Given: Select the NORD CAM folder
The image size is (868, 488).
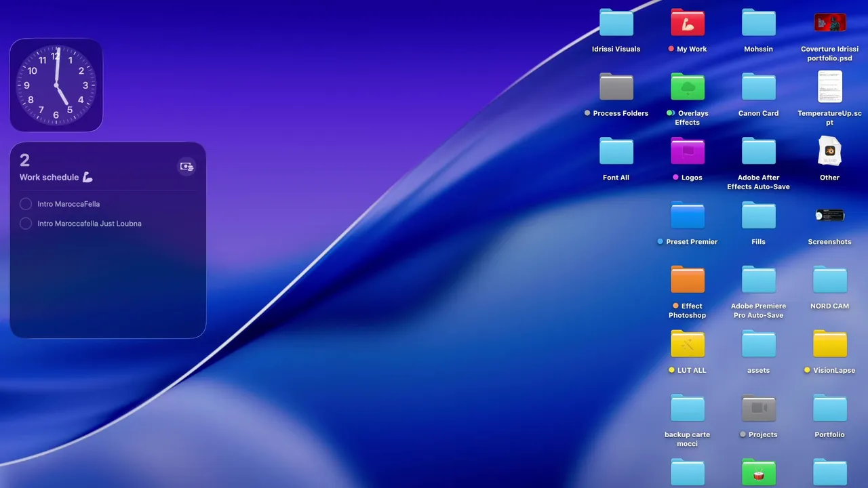Looking at the screenshot, I should [x=830, y=280].
